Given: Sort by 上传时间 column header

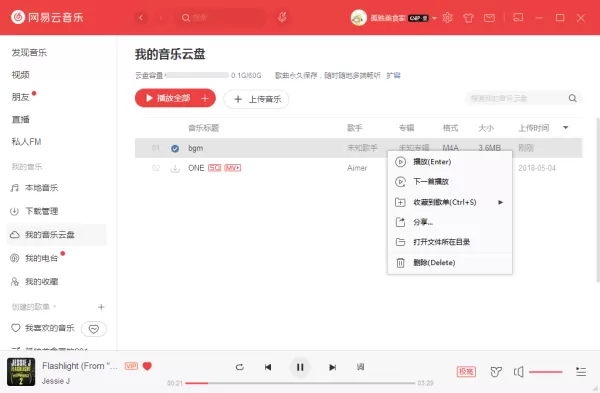Looking at the screenshot, I should (x=534, y=128).
